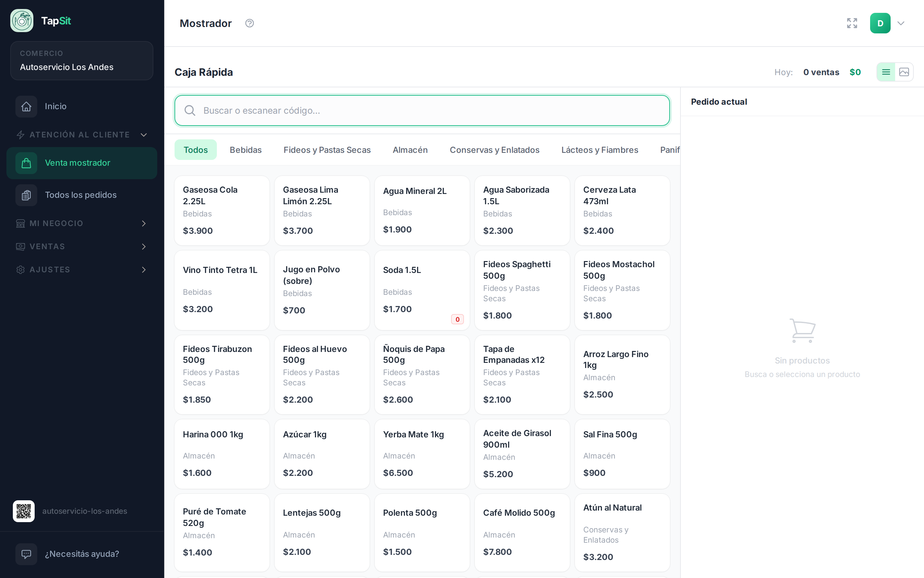
Task: Click the green D user avatar
Action: point(880,23)
